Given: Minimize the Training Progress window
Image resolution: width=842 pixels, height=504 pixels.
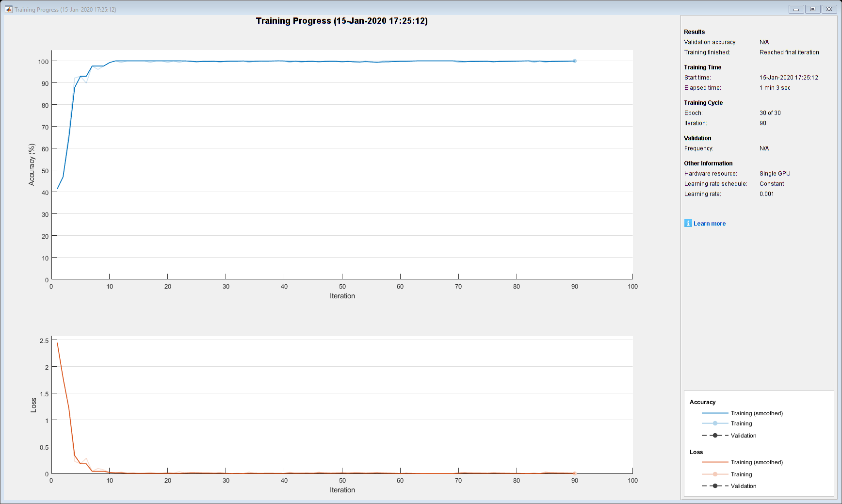Looking at the screenshot, I should 796,9.
